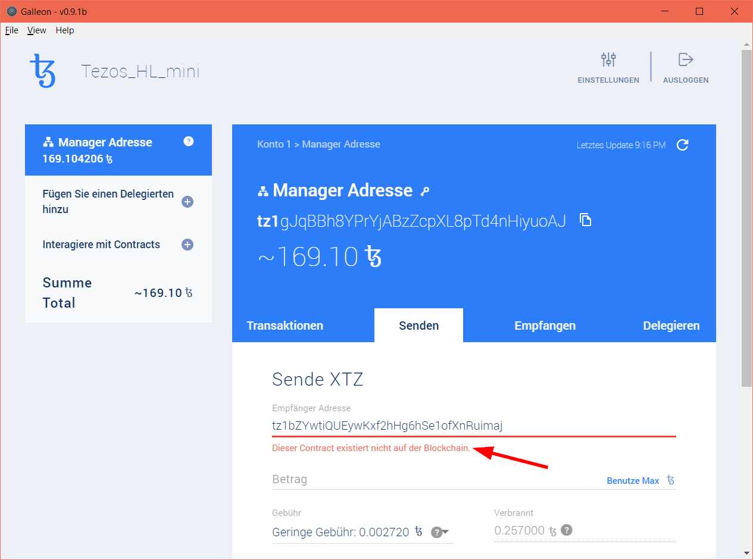The width and height of the screenshot is (753, 560).
Task: Click the Empfänger Adresse input field
Action: tap(474, 426)
